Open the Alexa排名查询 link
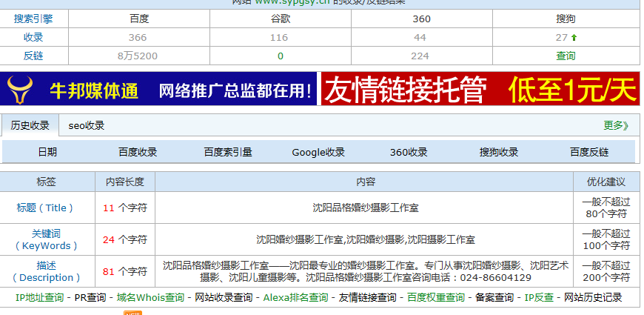 click(295, 297)
